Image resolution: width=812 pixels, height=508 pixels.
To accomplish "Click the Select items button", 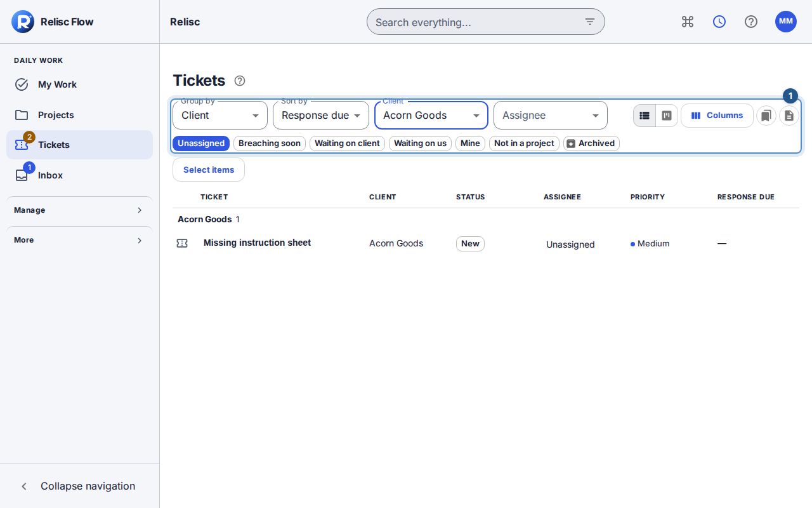I will pos(209,170).
